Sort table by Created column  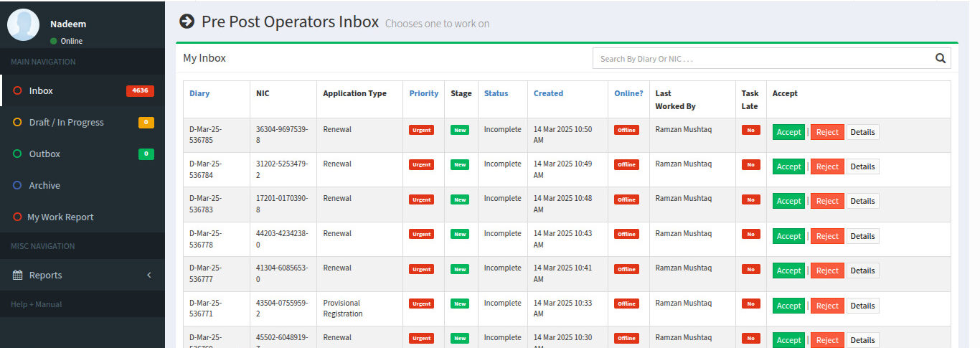tap(548, 93)
